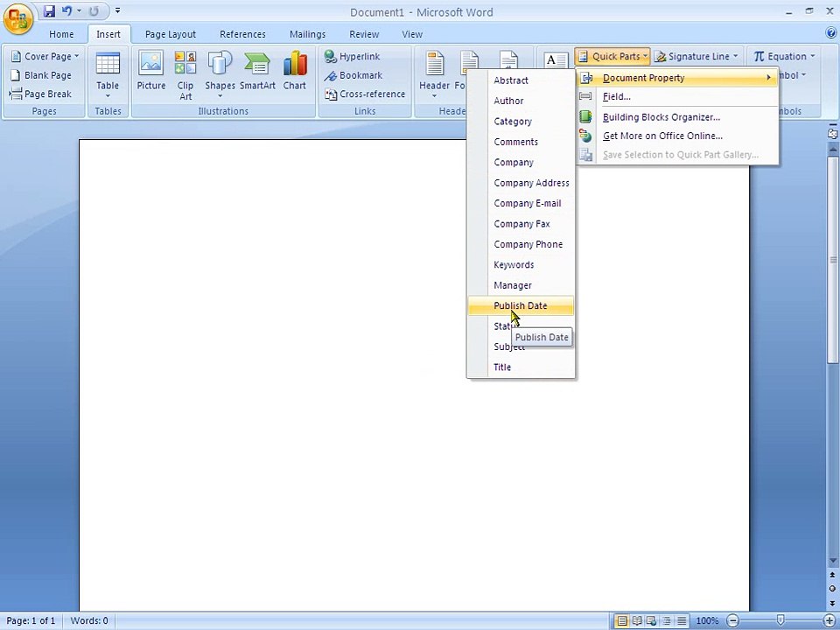The width and height of the screenshot is (840, 630).
Task: Open the Review tab
Action: [x=364, y=34]
